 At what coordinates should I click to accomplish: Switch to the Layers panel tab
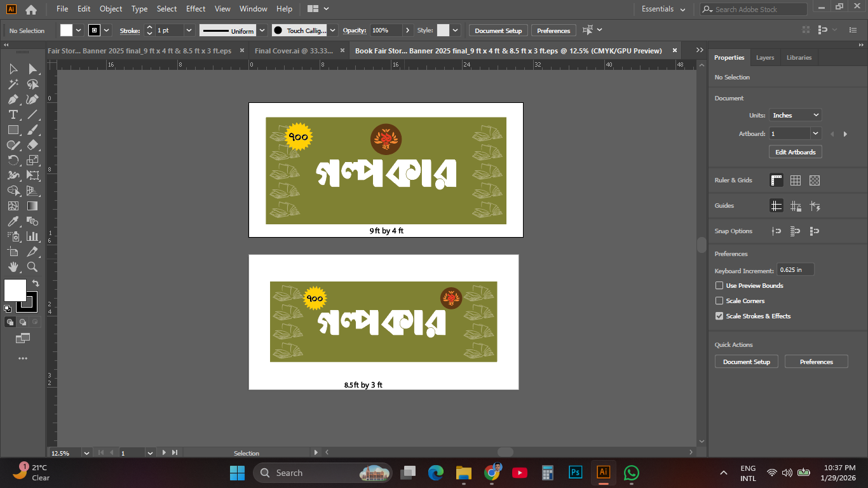765,57
